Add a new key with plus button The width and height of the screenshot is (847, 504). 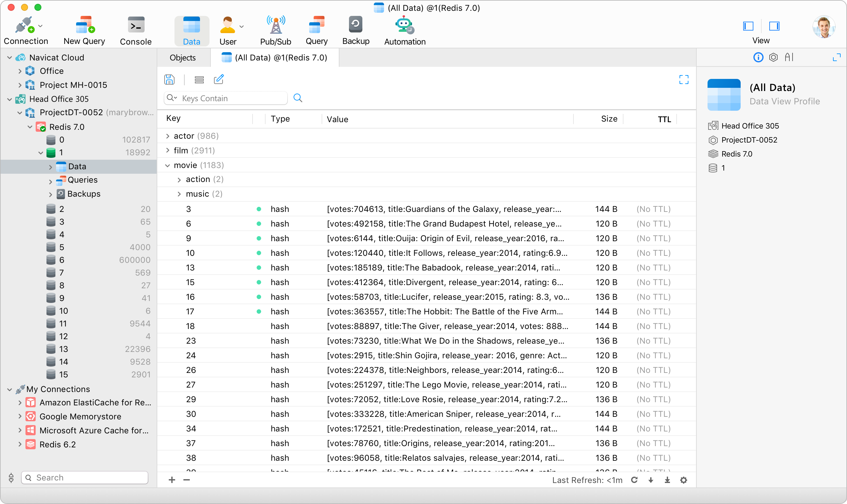click(172, 480)
